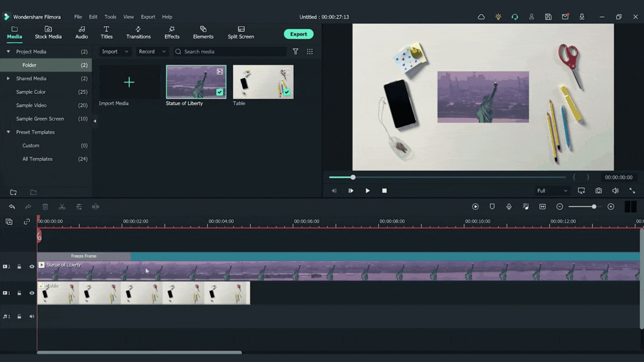This screenshot has height=362, width=644.
Task: Mute audio on track layer 1
Action: [32, 316]
